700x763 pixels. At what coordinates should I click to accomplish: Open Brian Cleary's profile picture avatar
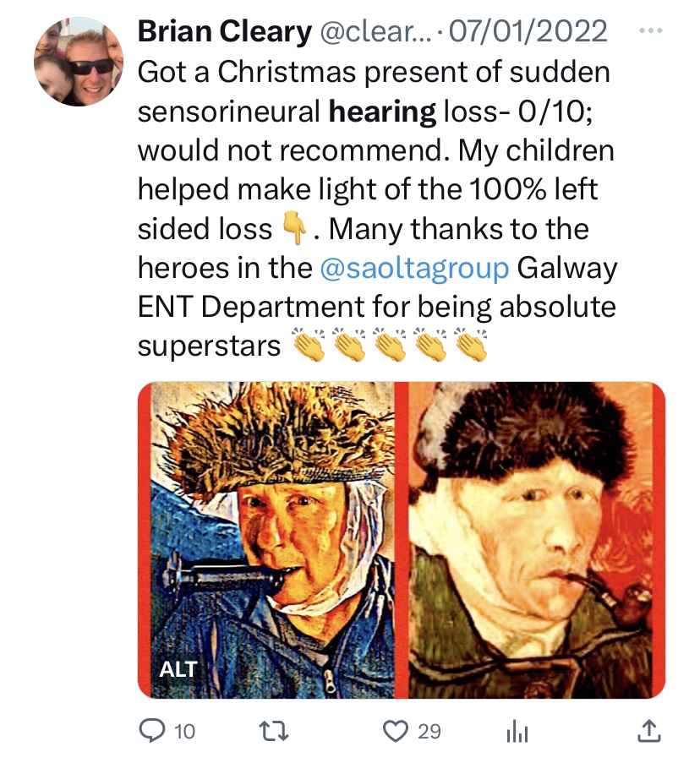(x=79, y=61)
